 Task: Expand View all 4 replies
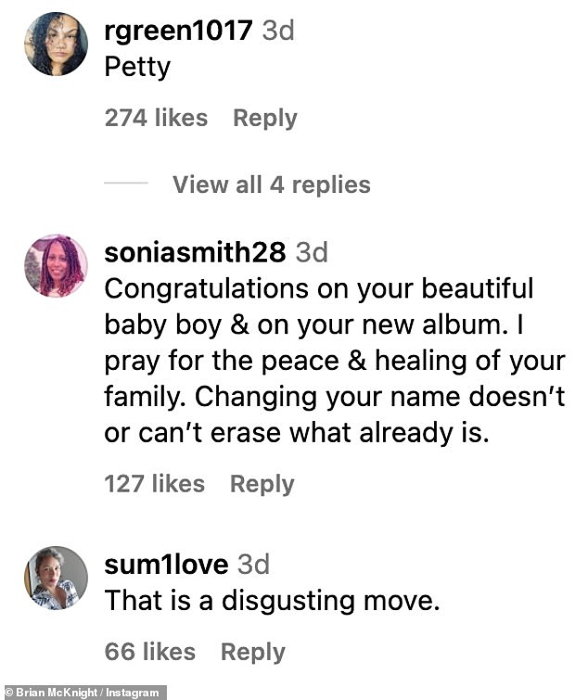click(x=272, y=185)
